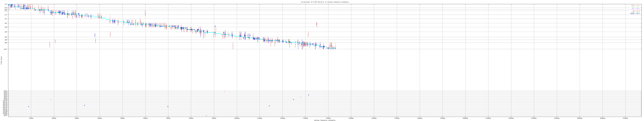Click the chart title Chromosome 10 FISH Markers
The height and width of the screenshot is (121, 644).
[x=325, y=2]
